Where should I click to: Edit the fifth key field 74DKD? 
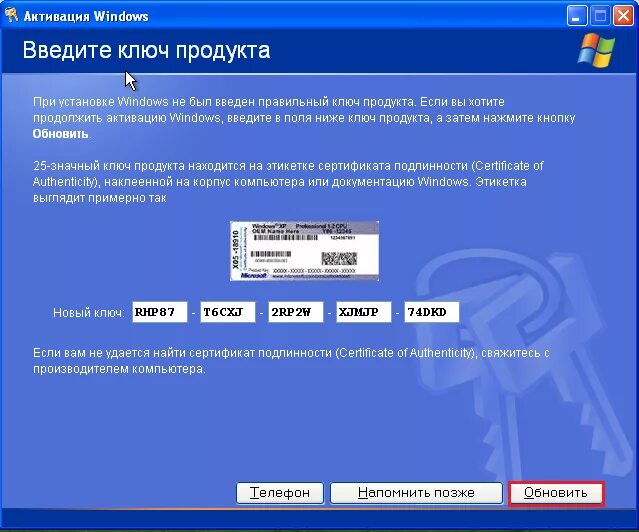[x=432, y=312]
